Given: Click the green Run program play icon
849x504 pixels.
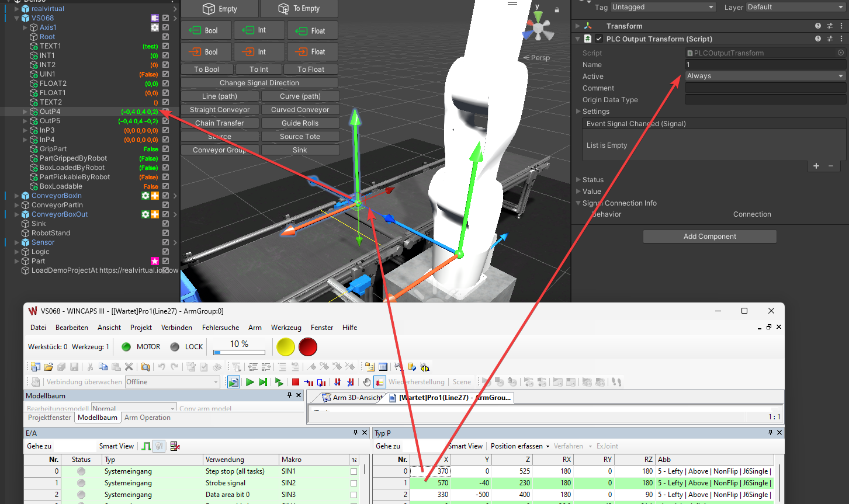Looking at the screenshot, I should [250, 382].
